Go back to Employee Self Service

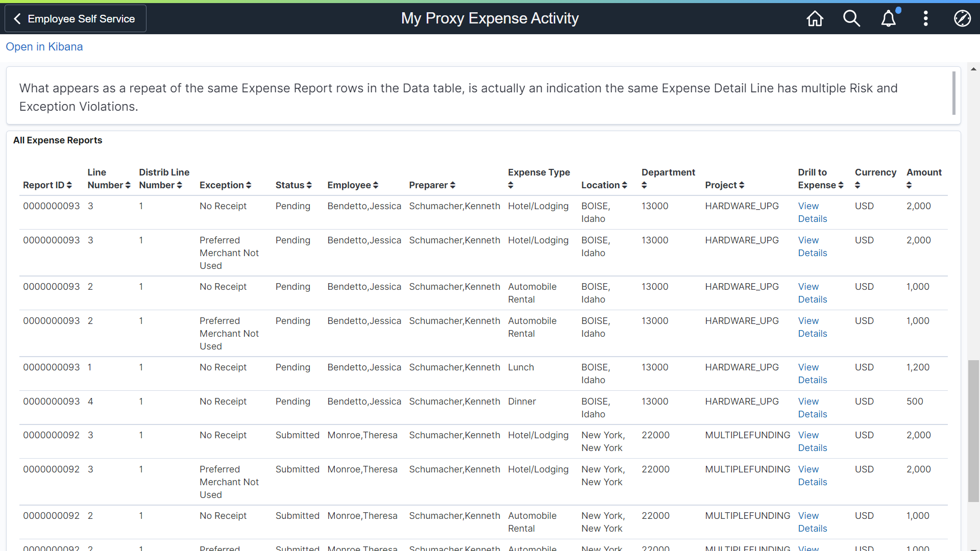point(76,19)
